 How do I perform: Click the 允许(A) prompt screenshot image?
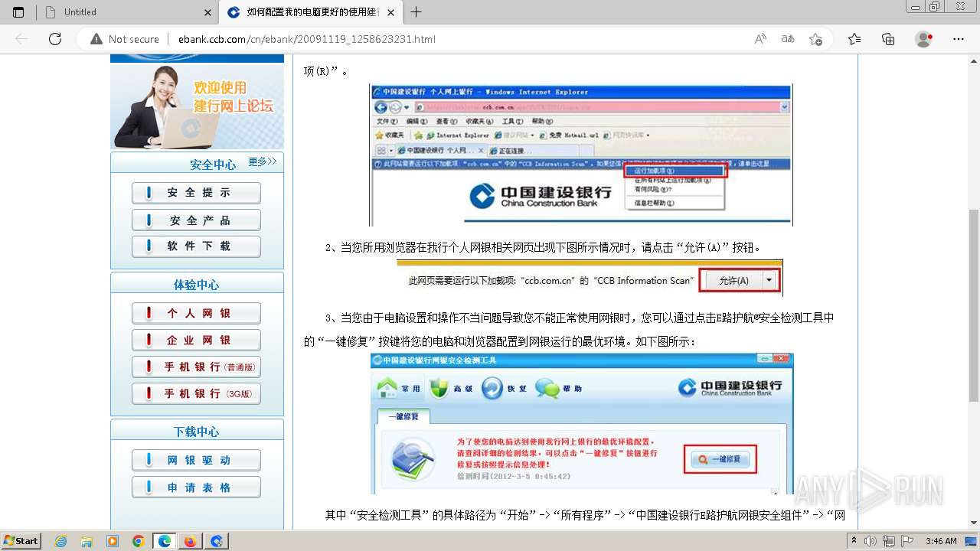[590, 279]
